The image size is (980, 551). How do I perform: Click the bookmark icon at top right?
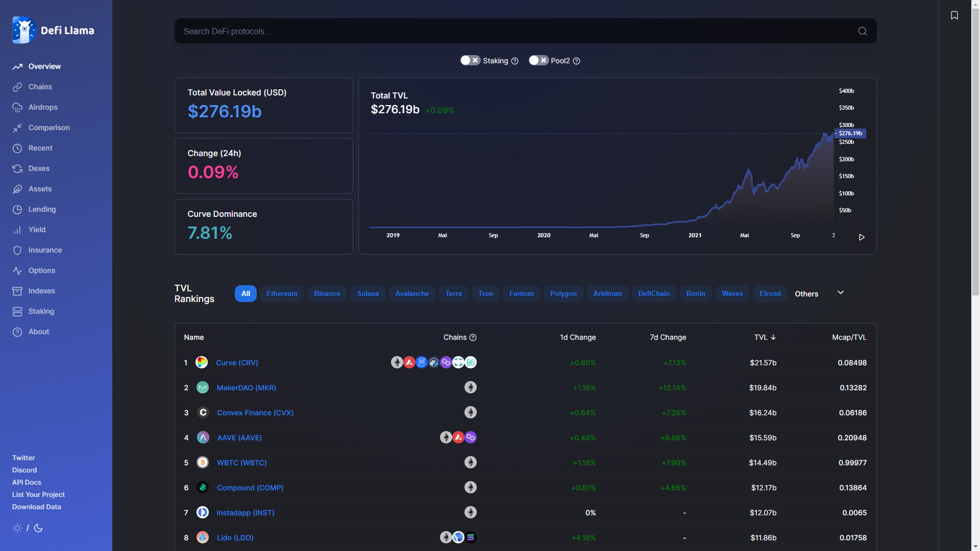click(954, 15)
